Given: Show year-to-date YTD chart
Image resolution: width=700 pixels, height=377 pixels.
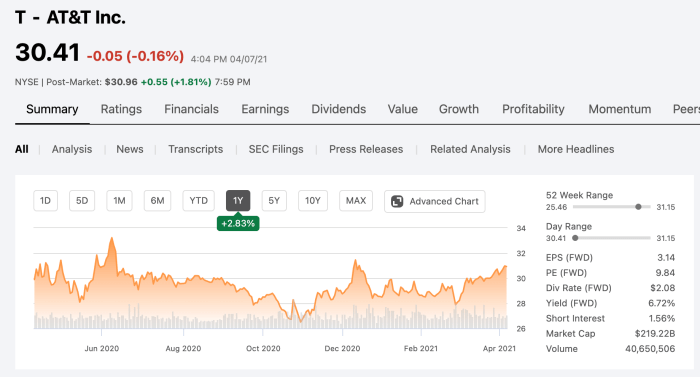Looking at the screenshot, I should (199, 201).
